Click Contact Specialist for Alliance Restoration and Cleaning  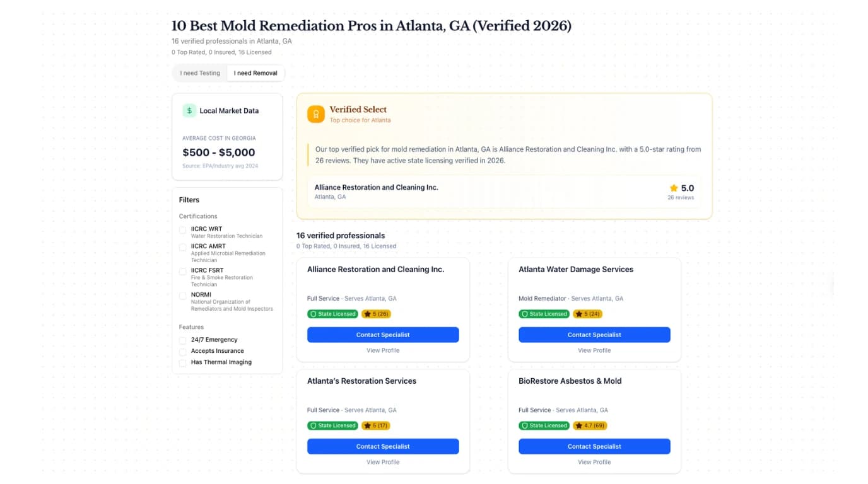[x=383, y=335]
